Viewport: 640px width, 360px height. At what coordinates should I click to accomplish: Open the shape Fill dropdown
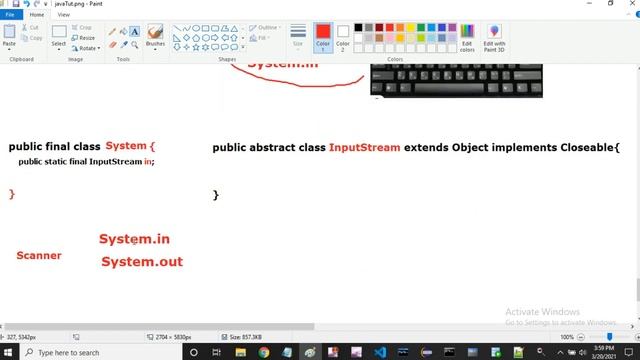tap(260, 38)
